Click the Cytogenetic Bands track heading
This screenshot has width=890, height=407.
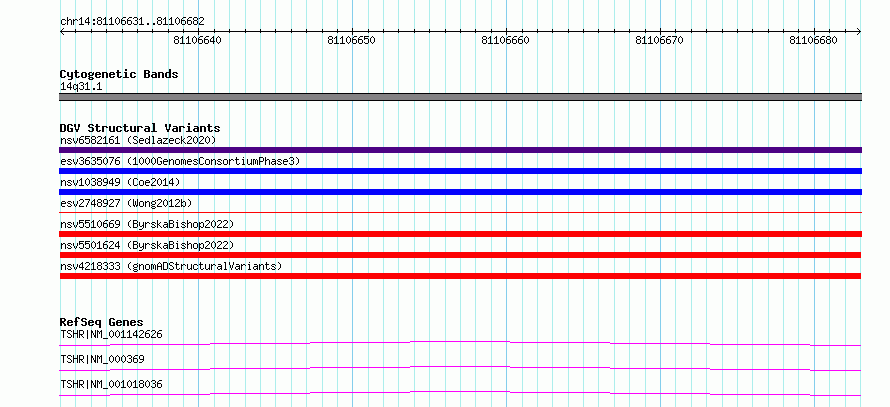[119, 74]
